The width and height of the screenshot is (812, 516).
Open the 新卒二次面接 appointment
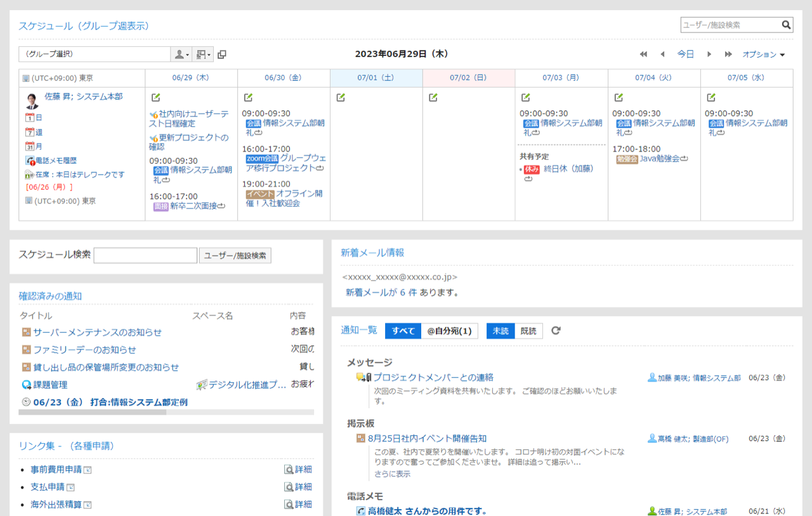[193, 206]
